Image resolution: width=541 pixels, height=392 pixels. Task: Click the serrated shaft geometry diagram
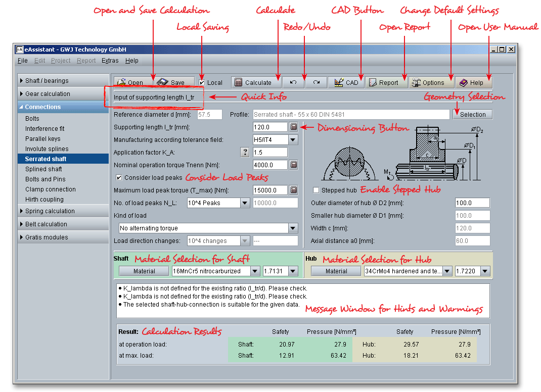pyautogui.click(x=402, y=154)
